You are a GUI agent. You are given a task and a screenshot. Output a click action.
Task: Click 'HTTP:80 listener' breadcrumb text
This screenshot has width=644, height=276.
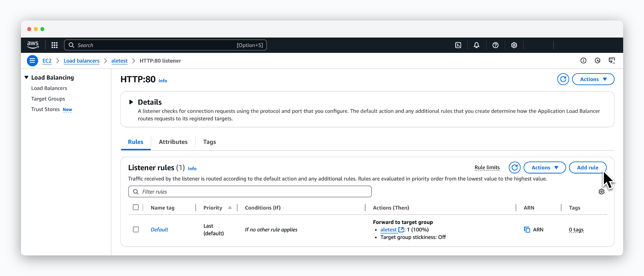coord(160,61)
